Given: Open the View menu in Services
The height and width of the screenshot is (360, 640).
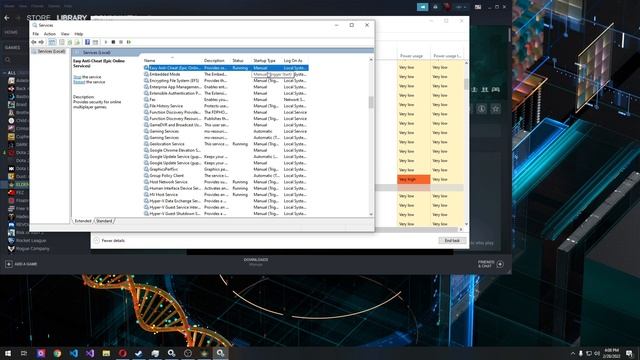Looking at the screenshot, I should [65, 34].
